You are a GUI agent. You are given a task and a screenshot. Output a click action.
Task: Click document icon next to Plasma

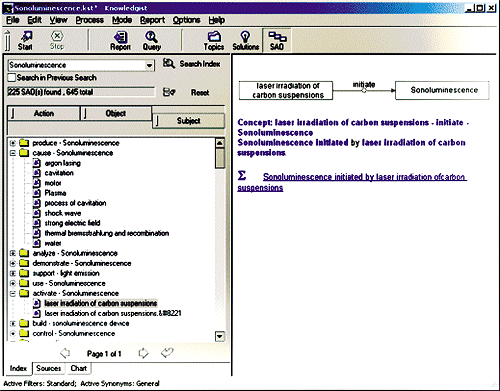[x=37, y=193]
